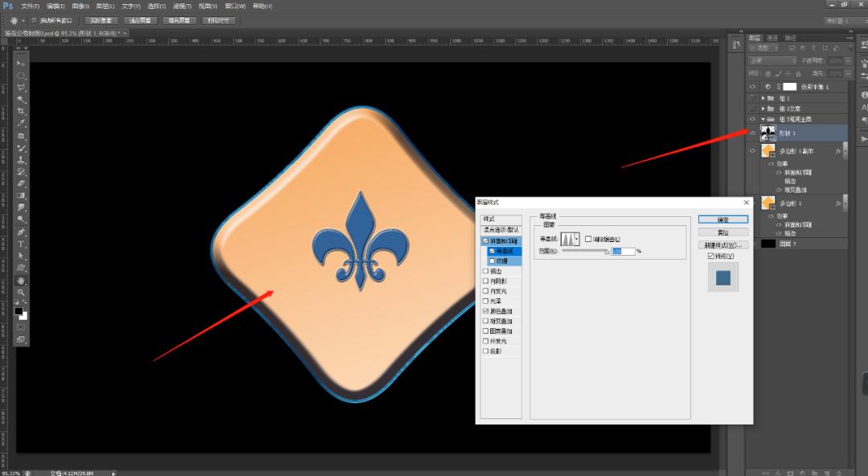The width and height of the screenshot is (868, 476).
Task: Click the 新建样式(W)... button
Action: click(x=723, y=244)
